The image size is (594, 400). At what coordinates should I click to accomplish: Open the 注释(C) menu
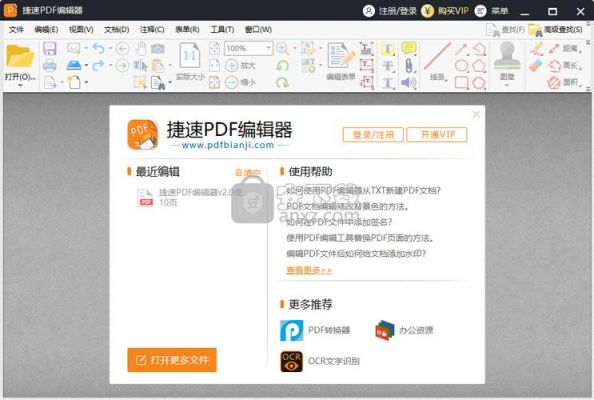click(x=152, y=30)
